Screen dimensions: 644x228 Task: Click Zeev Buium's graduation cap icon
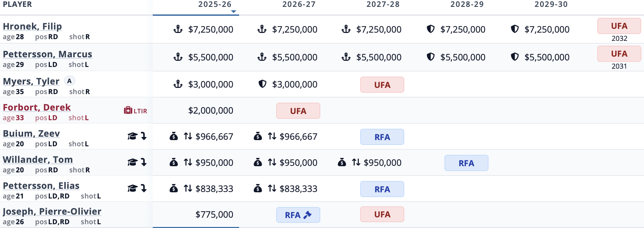[132, 136]
